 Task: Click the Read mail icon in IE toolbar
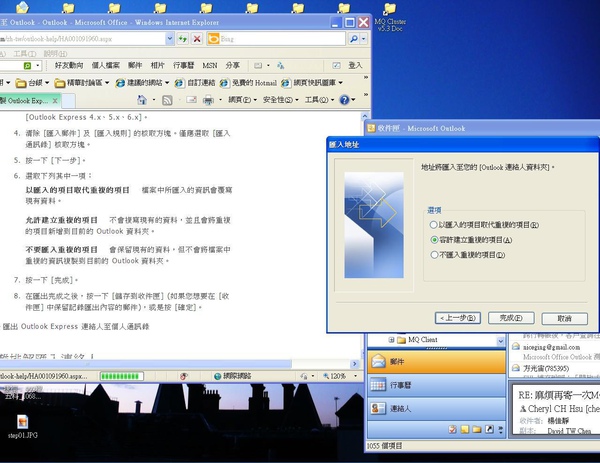click(191, 100)
